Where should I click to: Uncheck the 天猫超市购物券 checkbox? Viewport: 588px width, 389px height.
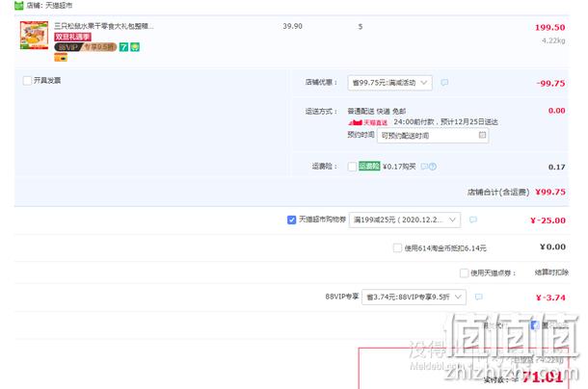point(291,220)
